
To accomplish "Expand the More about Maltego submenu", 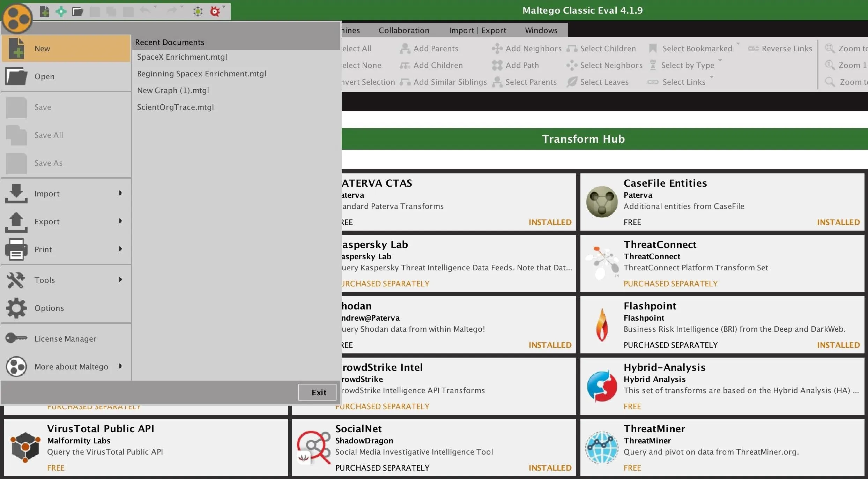I will [120, 366].
